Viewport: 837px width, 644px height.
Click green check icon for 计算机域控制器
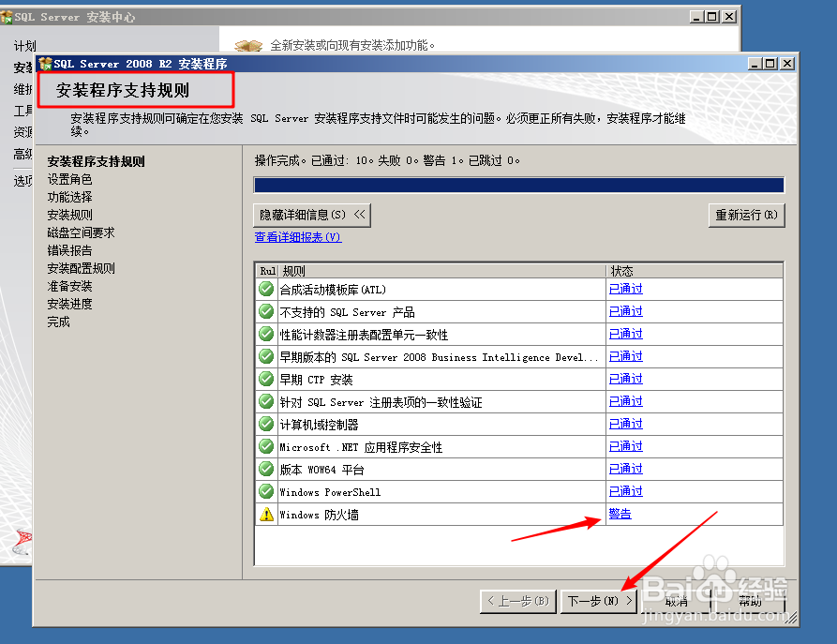[266, 424]
